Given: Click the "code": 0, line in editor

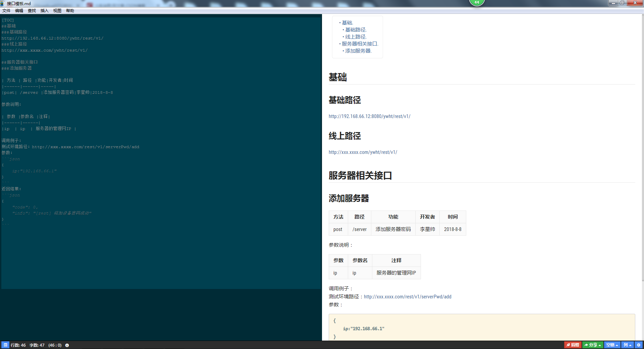Looking at the screenshot, I should point(25,207).
